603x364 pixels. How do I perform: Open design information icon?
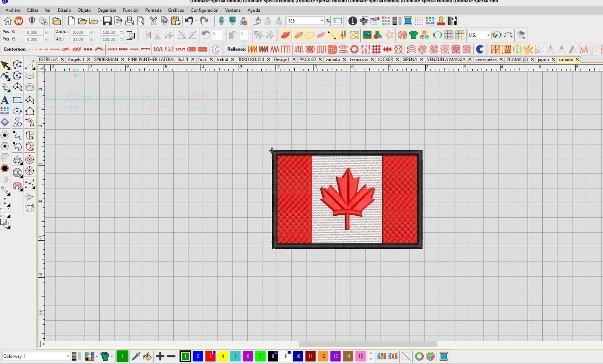coord(353,21)
